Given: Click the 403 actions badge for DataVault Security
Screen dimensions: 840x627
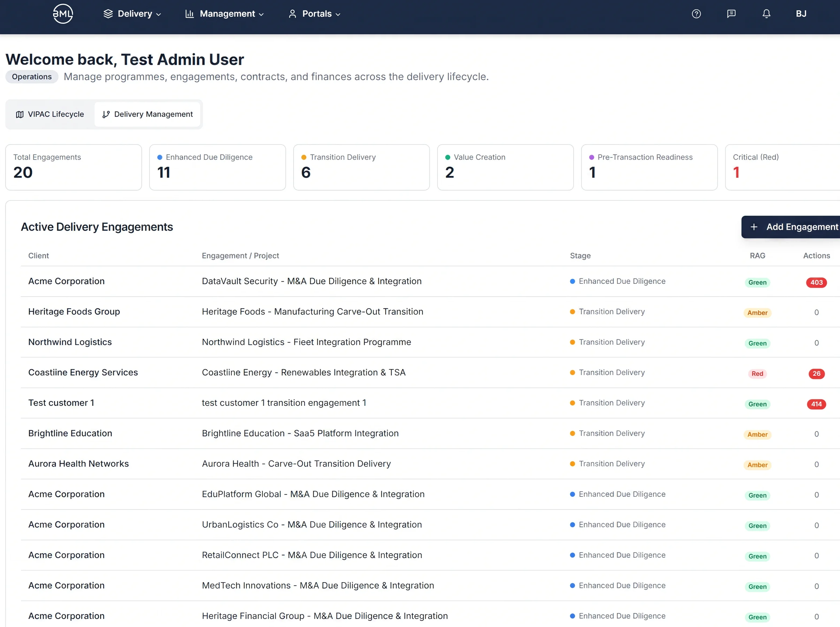Looking at the screenshot, I should [817, 282].
